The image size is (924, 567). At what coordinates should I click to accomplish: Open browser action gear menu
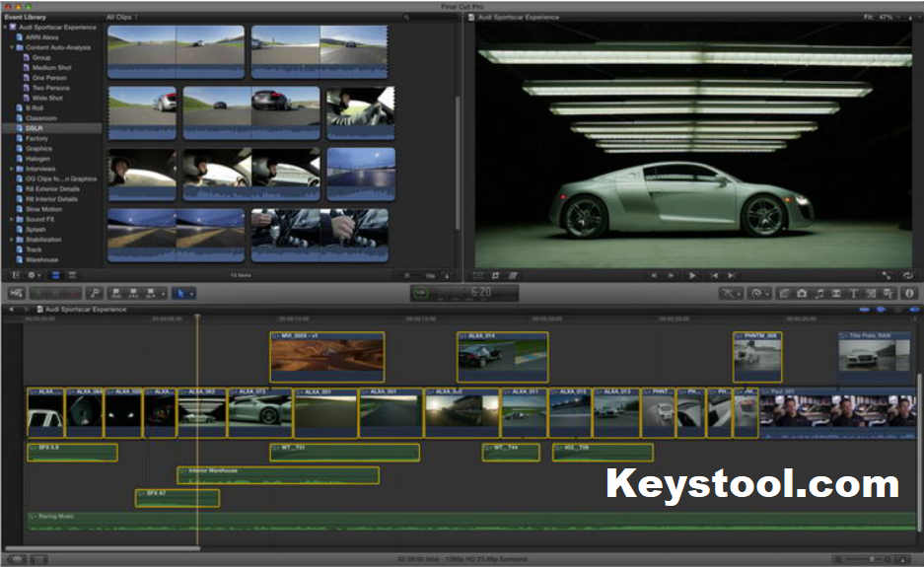click(34, 275)
